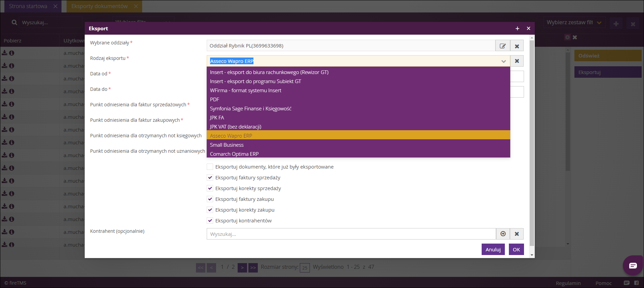Open Pomoc help link
This screenshot has width=644, height=288.
point(604,283)
